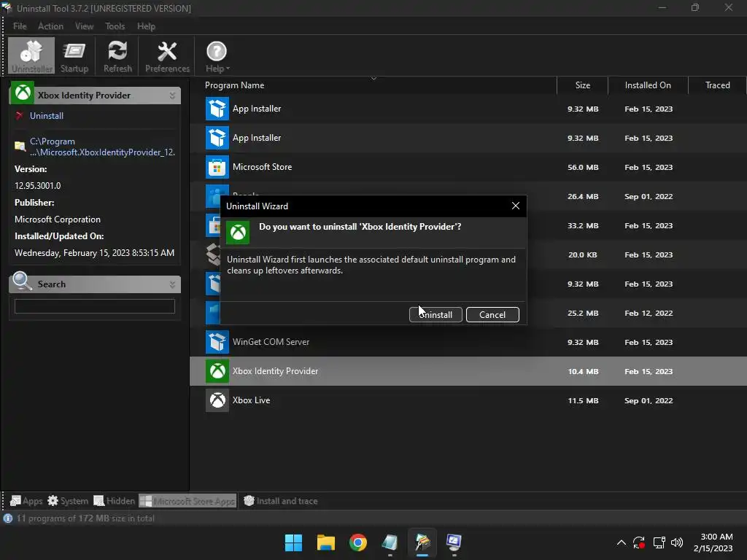Open the Help toolbar dropdown
747x560 pixels.
[217, 55]
